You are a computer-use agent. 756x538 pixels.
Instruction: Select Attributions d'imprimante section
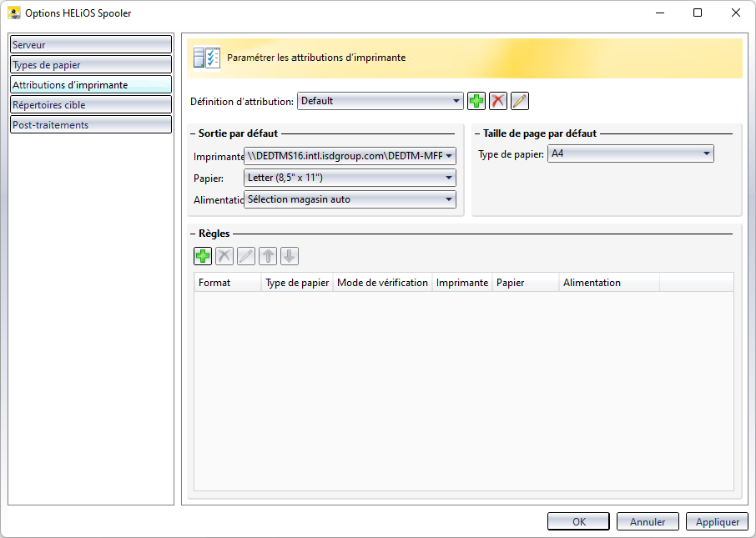91,84
